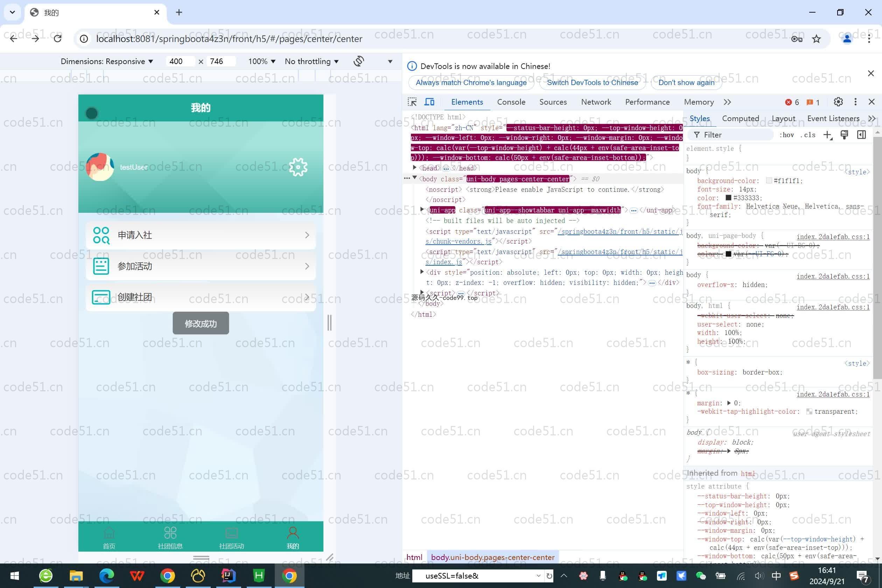Collapse the body element node
The height and width of the screenshot is (588, 882).
(414, 178)
